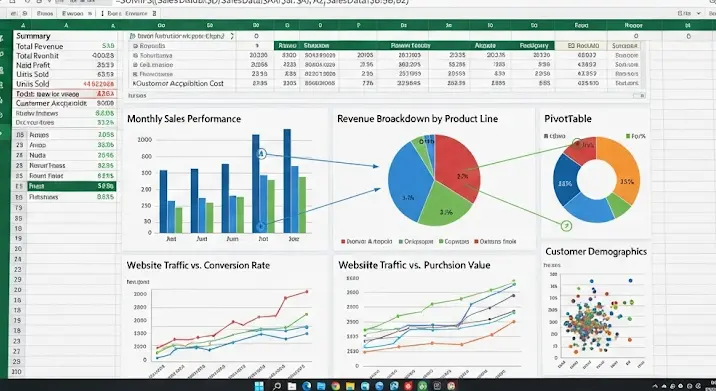Image resolution: width=716 pixels, height=391 pixels.
Task: Click the green Copwres legend swatch
Action: click(441, 242)
